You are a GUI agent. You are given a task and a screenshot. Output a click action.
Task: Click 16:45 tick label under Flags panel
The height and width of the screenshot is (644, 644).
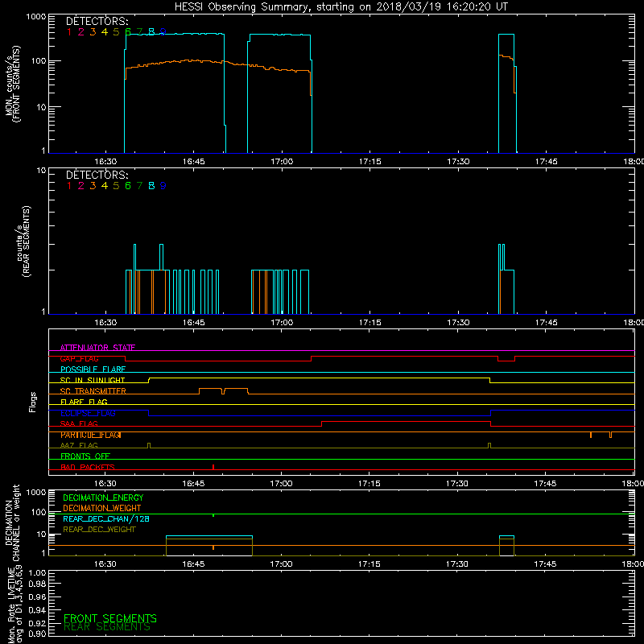click(x=193, y=484)
